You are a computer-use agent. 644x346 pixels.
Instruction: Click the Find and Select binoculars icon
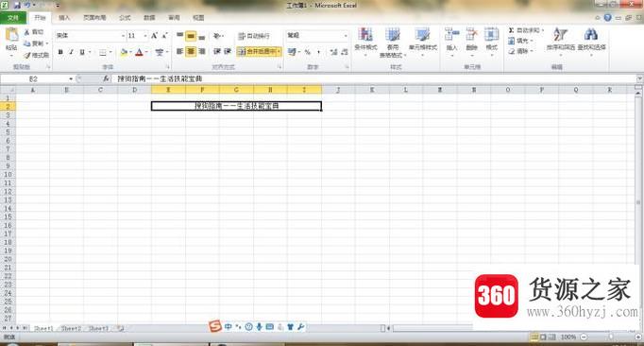pyautogui.click(x=591, y=35)
